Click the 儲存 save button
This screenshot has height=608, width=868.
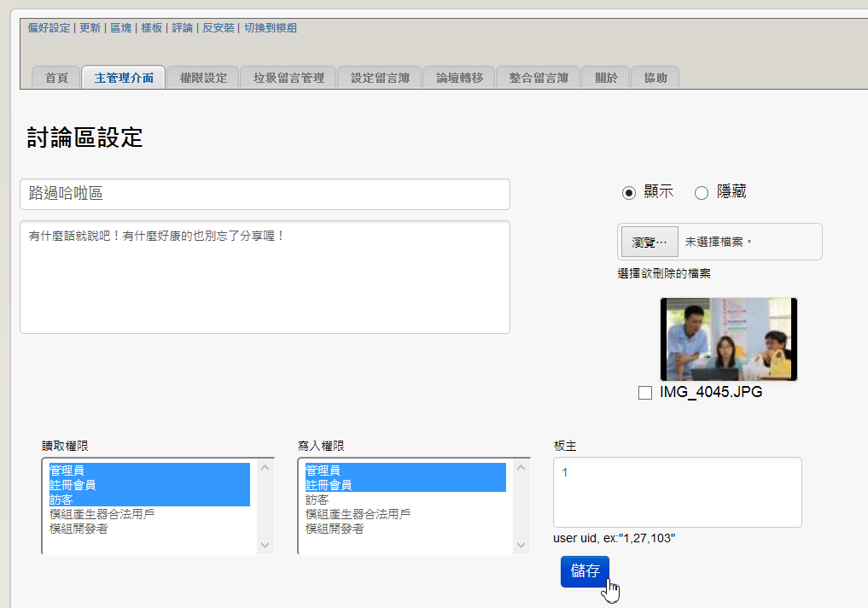(x=585, y=571)
